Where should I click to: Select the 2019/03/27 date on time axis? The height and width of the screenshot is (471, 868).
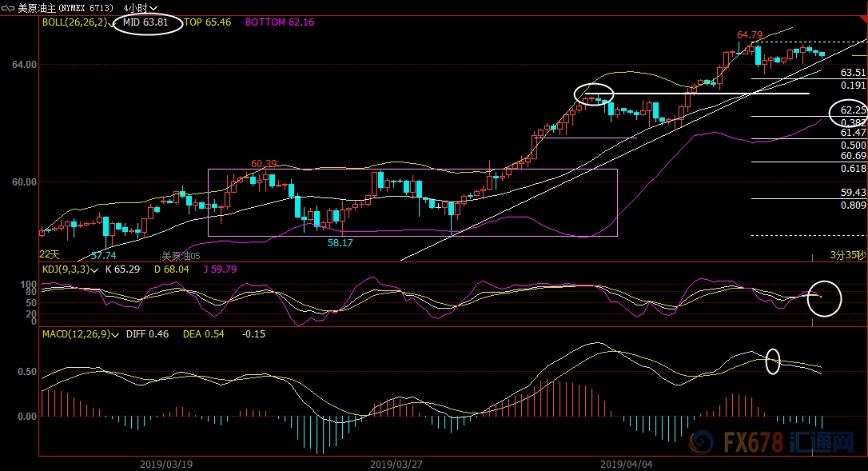click(397, 464)
